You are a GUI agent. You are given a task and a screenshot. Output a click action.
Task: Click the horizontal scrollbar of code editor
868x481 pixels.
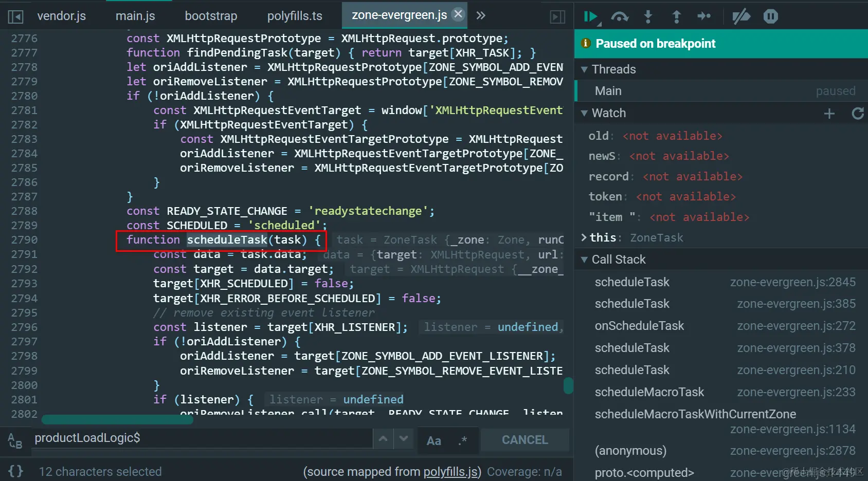(x=117, y=420)
